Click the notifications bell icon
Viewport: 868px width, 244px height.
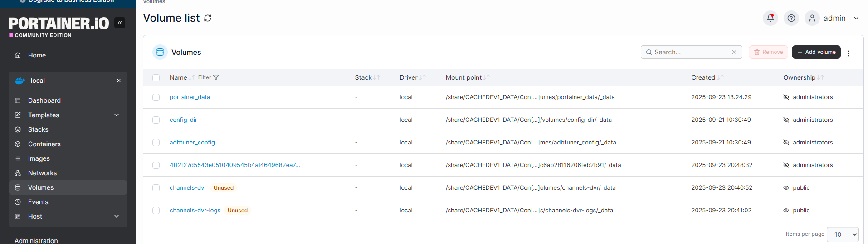770,18
